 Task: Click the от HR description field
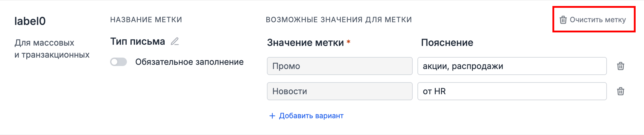[512, 91]
